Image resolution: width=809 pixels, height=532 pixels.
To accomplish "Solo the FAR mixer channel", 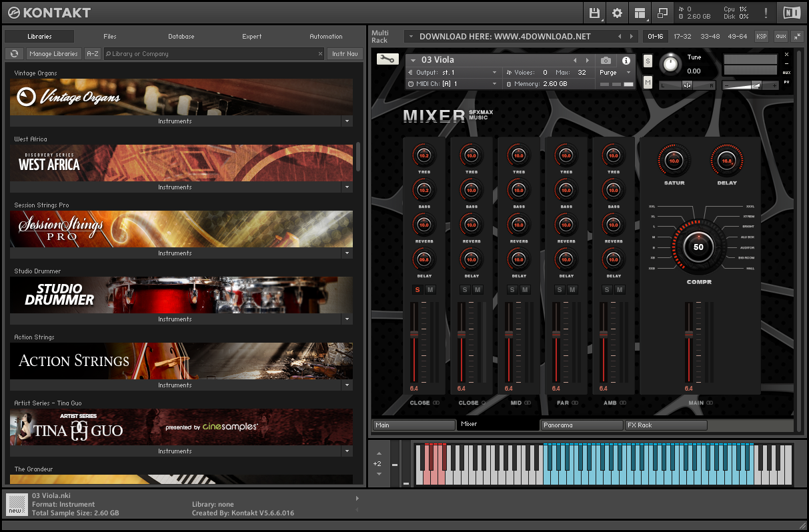I will pos(560,289).
